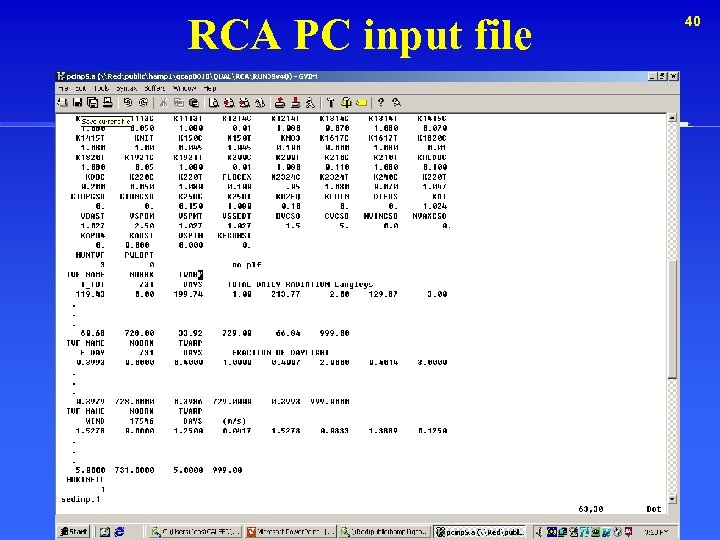Build tags with the ctags toolbar icon
Screen dimensions: 720x540
click(346, 103)
